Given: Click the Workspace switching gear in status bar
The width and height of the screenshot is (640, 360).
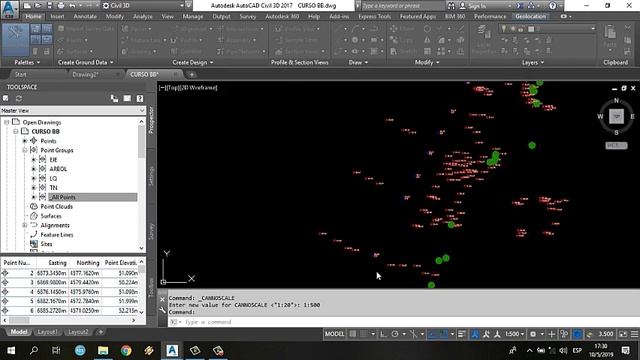Looking at the screenshot, I should tap(533, 334).
